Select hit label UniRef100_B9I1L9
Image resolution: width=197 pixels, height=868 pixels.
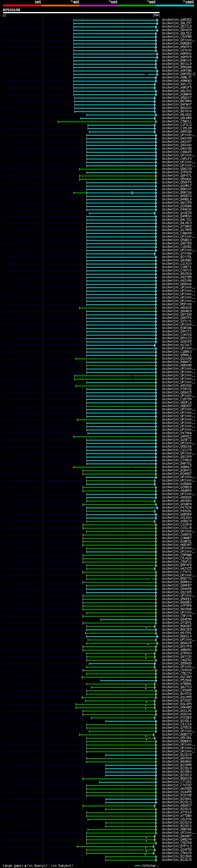pos(177,64)
